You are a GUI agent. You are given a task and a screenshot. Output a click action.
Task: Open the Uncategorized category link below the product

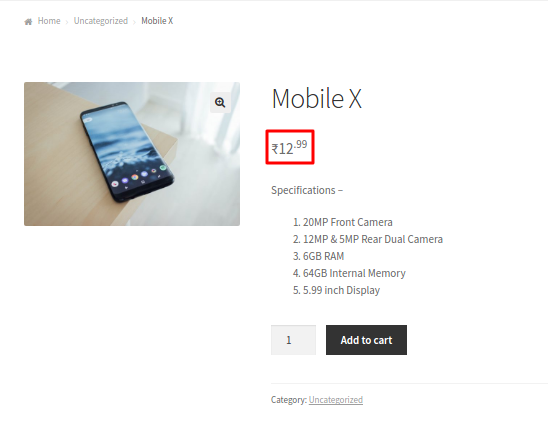click(x=336, y=400)
